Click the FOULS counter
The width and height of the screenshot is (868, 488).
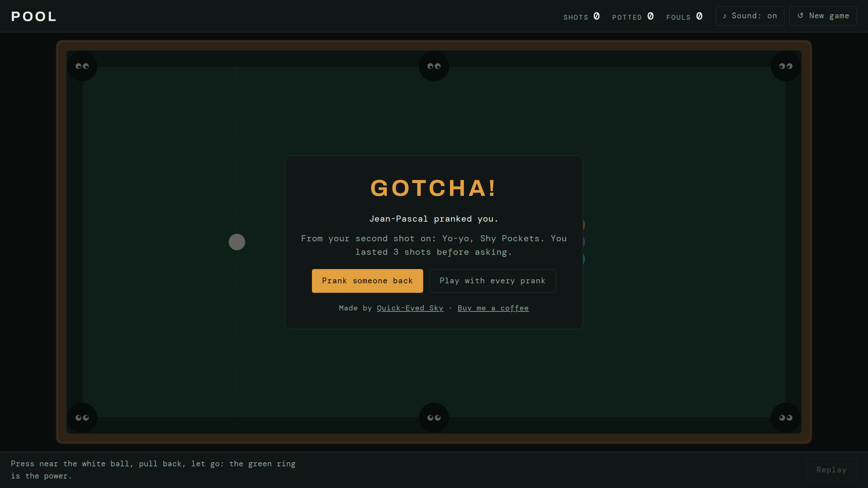pyautogui.click(x=685, y=16)
